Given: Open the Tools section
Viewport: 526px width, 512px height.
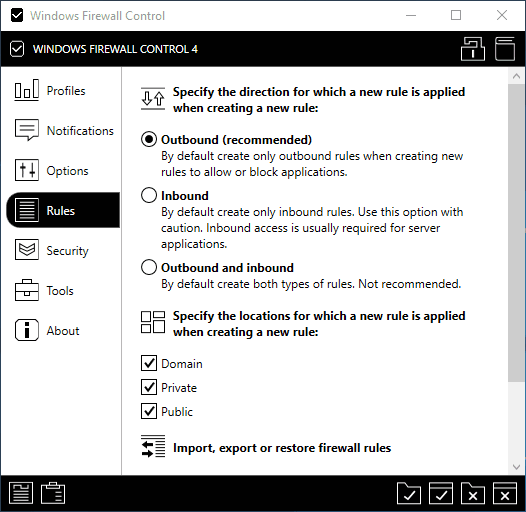Looking at the screenshot, I should click(63, 290).
